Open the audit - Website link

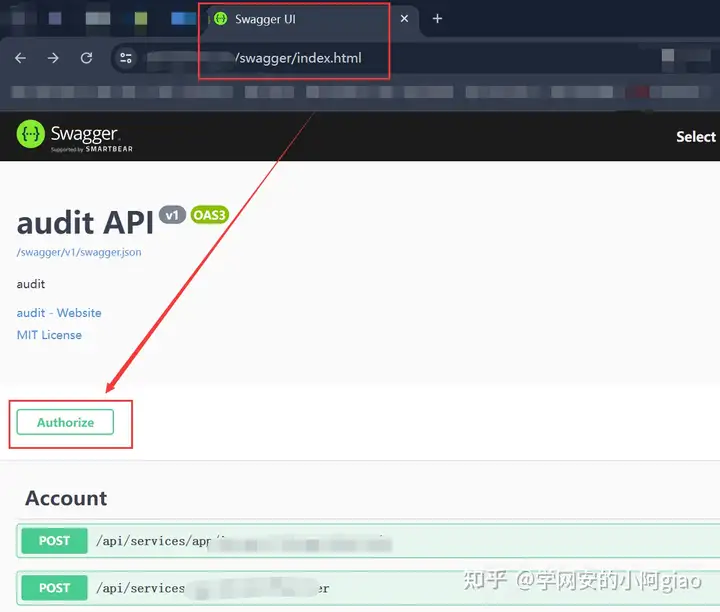click(x=59, y=313)
